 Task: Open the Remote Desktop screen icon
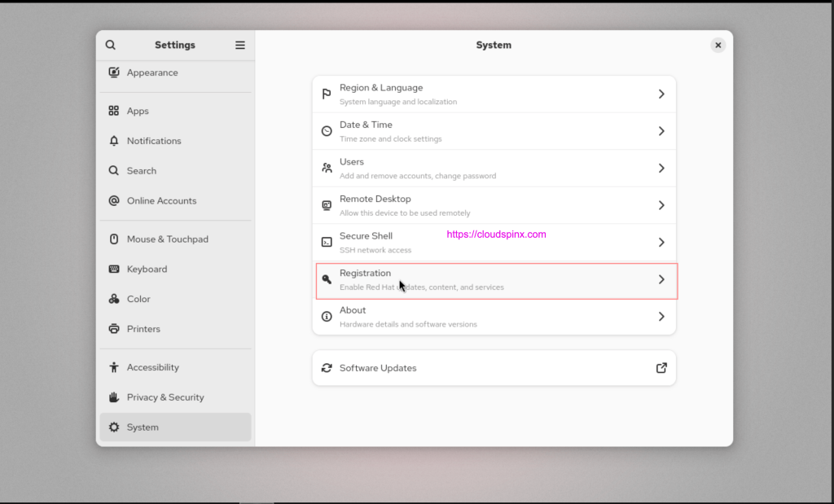click(326, 204)
